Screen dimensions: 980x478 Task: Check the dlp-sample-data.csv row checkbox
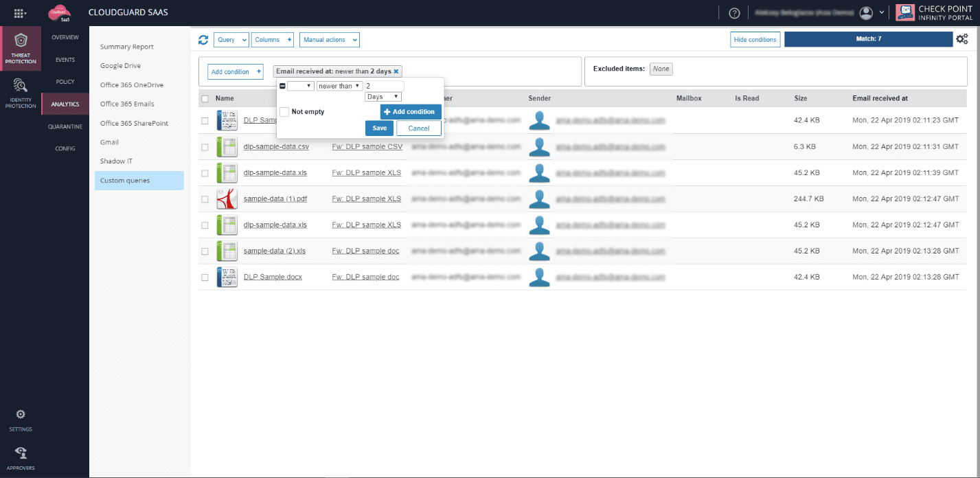205,147
